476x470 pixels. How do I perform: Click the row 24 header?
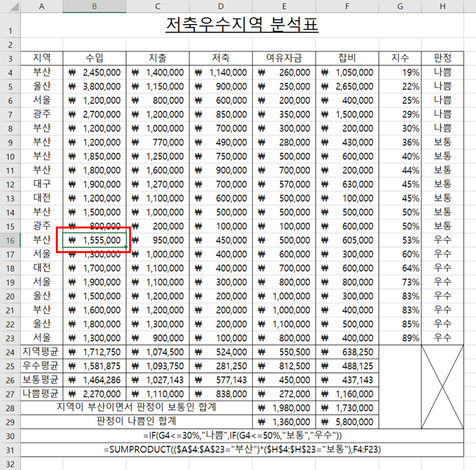click(10, 351)
